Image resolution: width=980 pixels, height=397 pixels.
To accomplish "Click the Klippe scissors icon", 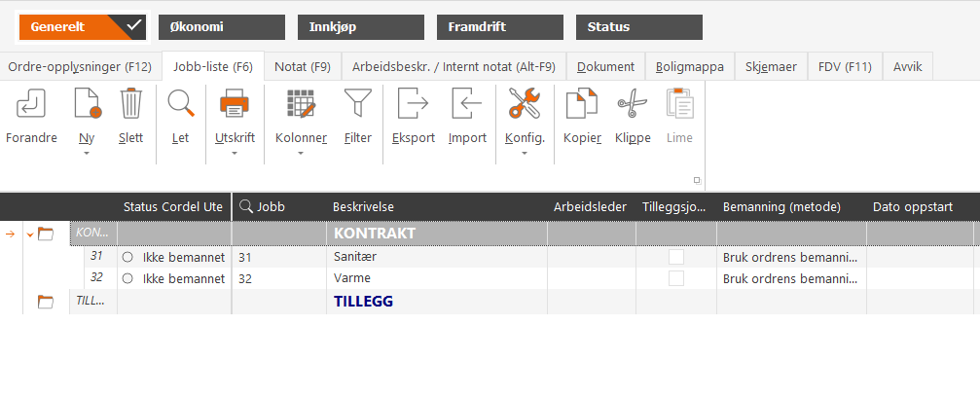I will click(x=633, y=103).
